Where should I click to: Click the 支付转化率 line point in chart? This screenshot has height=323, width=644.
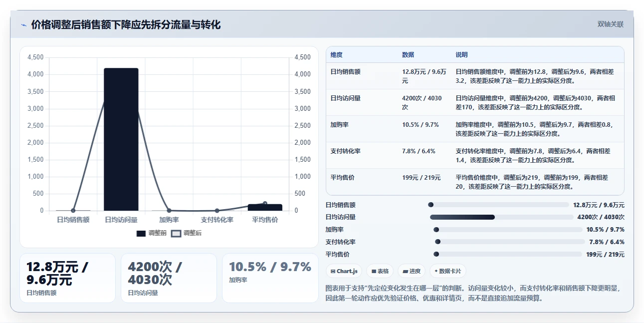[217, 211]
